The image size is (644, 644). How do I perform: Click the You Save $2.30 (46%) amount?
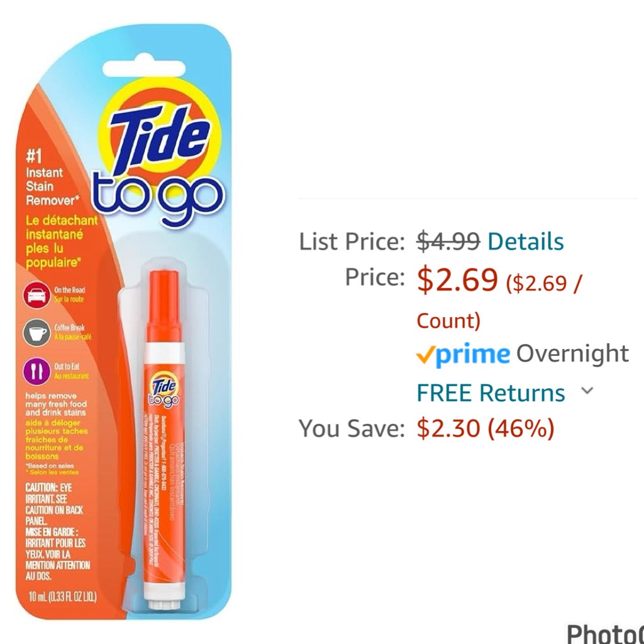coord(486,428)
